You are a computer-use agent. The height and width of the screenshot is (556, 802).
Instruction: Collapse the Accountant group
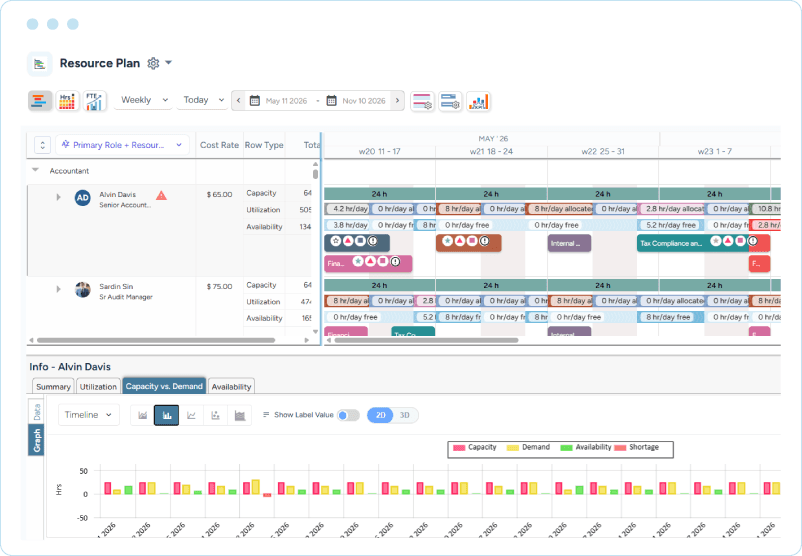[35, 170]
